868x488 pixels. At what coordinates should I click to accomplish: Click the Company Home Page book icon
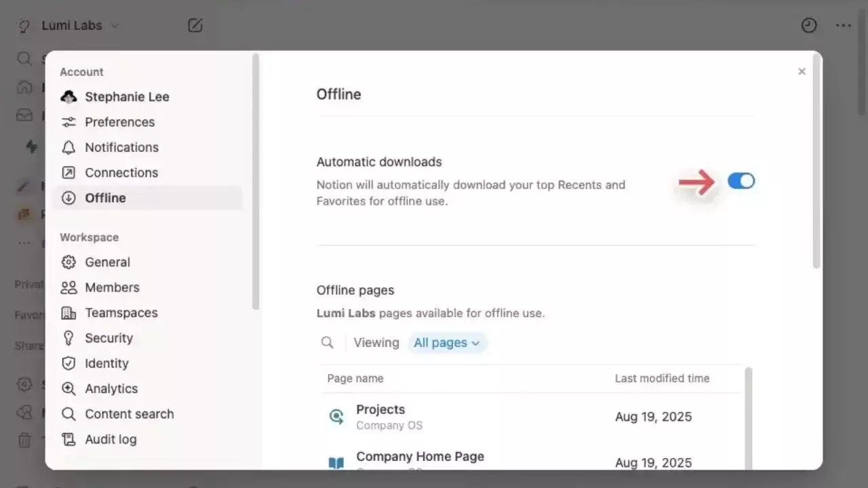point(336,464)
